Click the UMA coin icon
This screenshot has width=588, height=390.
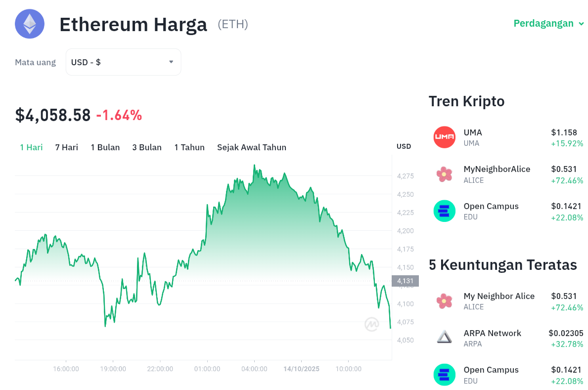[x=444, y=137]
